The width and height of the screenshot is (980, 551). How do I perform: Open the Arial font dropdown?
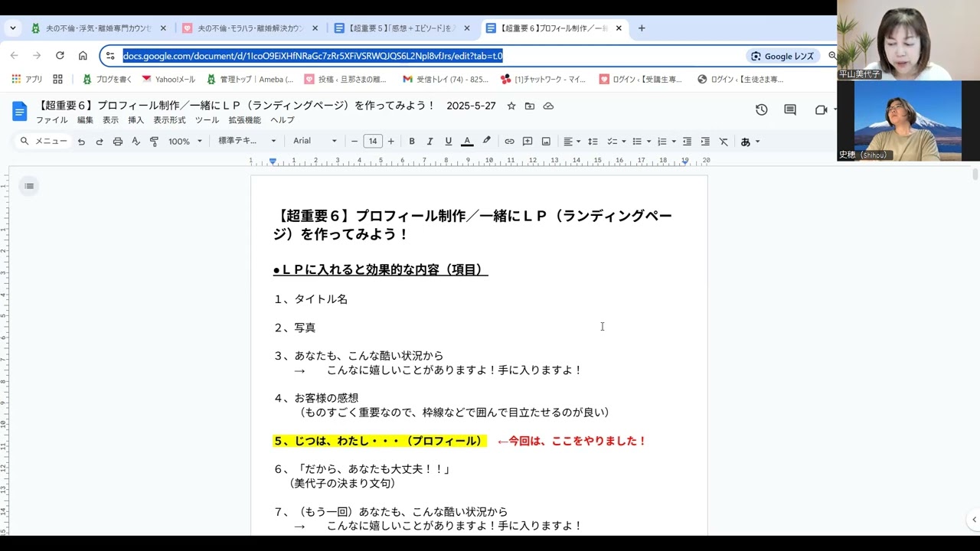315,142
